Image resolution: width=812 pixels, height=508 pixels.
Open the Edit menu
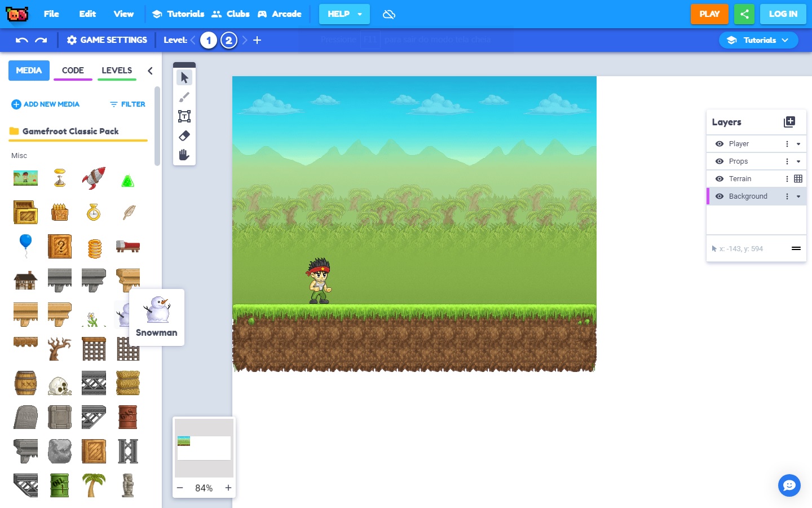[x=87, y=14]
